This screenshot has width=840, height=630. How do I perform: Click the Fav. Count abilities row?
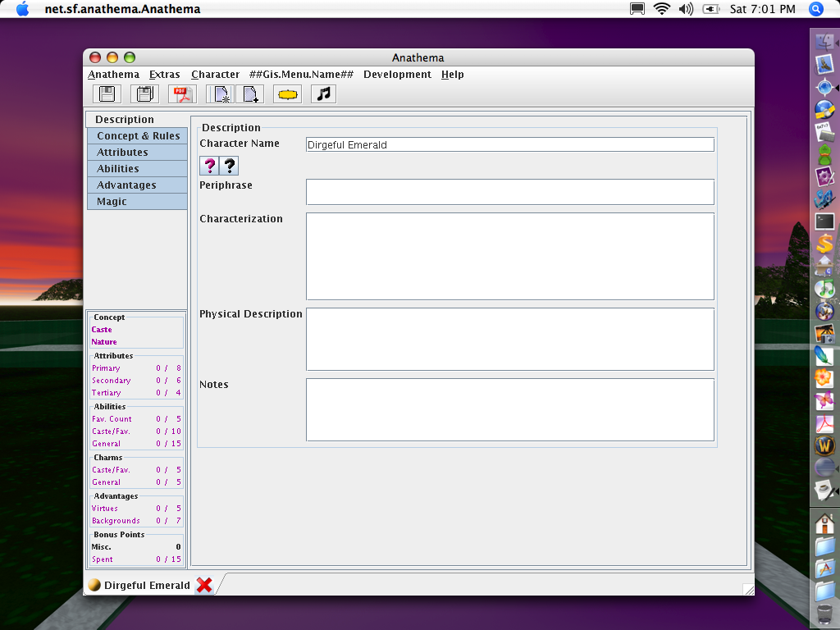[136, 419]
